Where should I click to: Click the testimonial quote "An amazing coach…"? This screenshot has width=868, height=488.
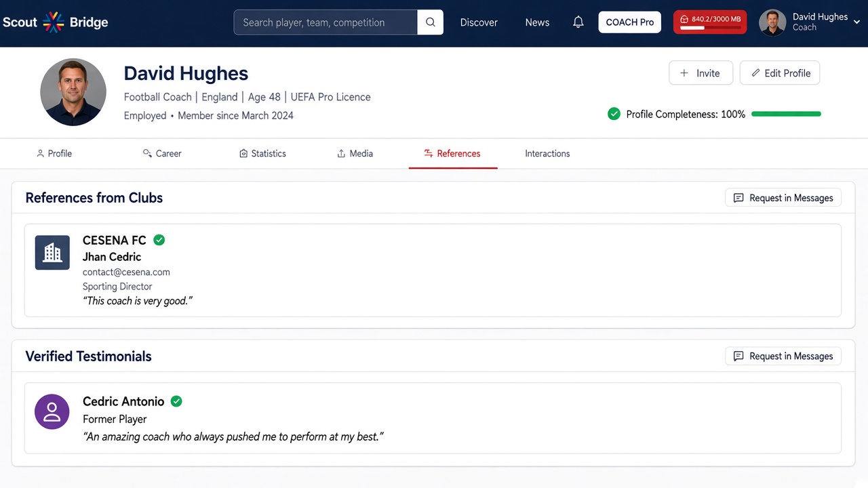click(233, 436)
